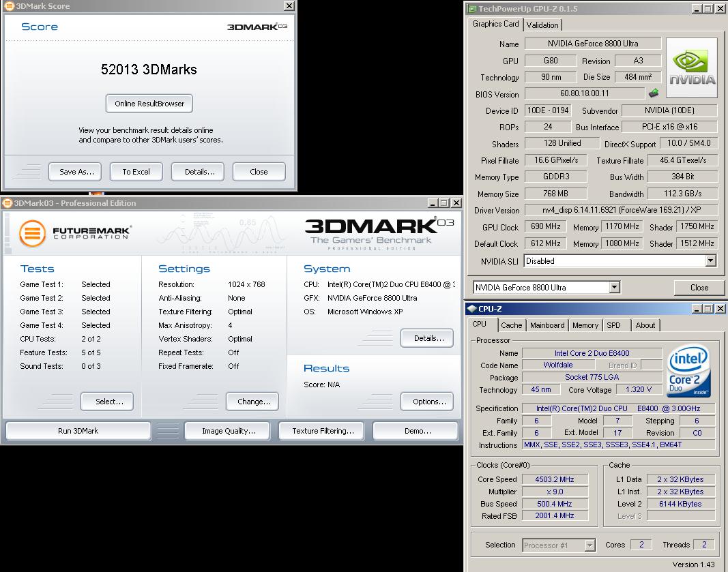The image size is (728, 572).
Task: Open Image Quality tool
Action: pyautogui.click(x=229, y=430)
